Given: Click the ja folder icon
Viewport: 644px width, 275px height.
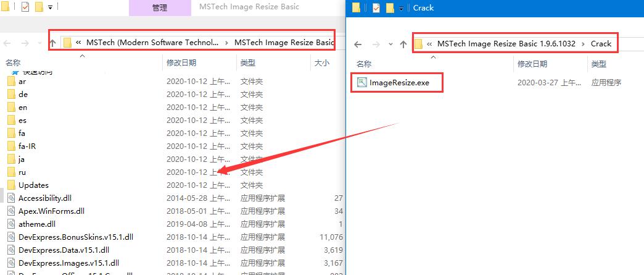Looking at the screenshot, I should tap(12, 159).
